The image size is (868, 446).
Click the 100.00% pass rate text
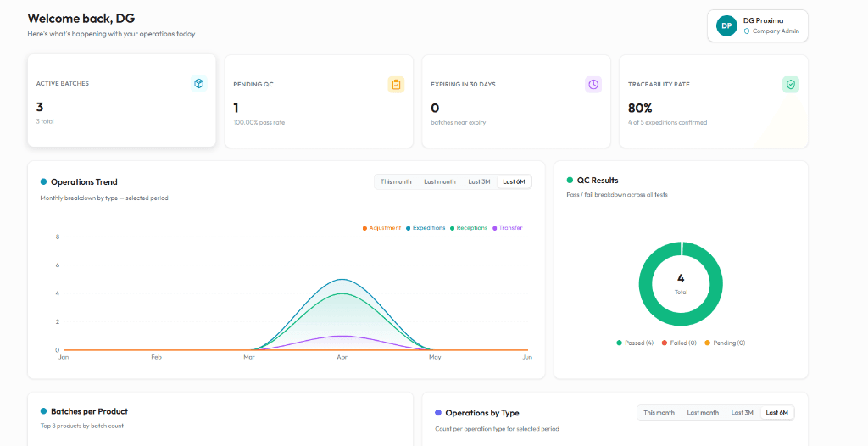click(x=259, y=122)
